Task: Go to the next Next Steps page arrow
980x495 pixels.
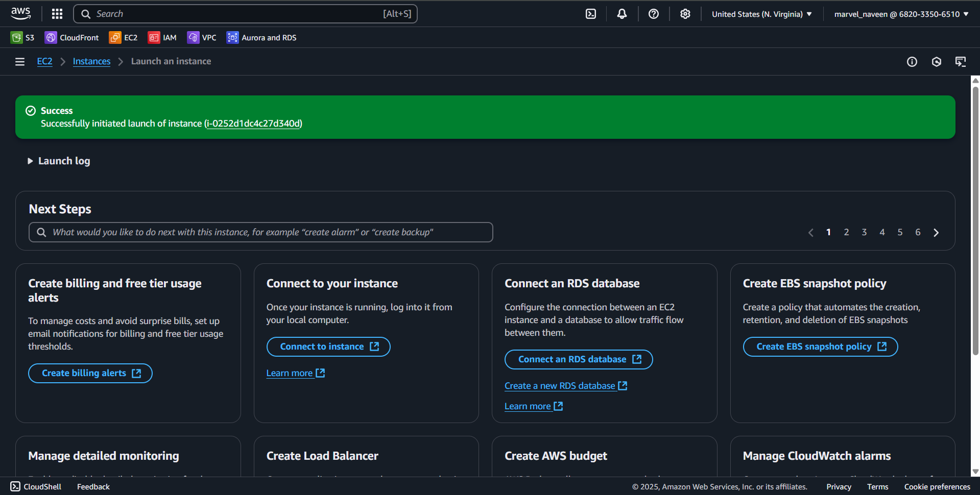Action: pyautogui.click(x=936, y=233)
